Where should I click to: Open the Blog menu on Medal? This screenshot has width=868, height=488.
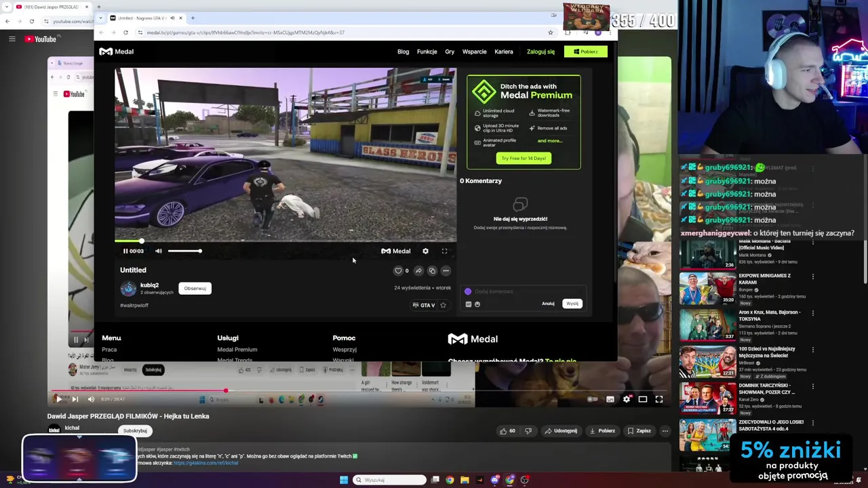click(x=403, y=52)
